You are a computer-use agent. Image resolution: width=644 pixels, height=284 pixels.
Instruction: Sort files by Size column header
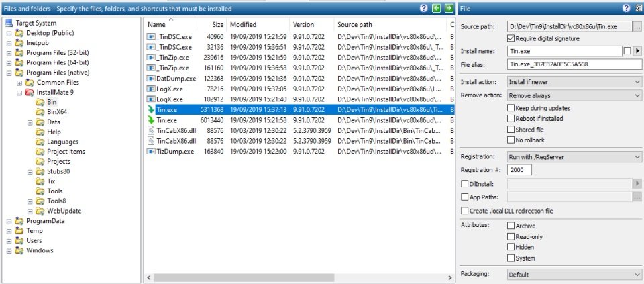211,25
